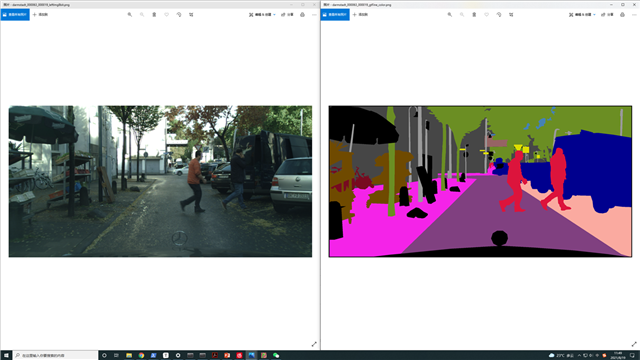Favorite the left photo with heart icon
Screen dimensions: 640x360
coord(167,15)
